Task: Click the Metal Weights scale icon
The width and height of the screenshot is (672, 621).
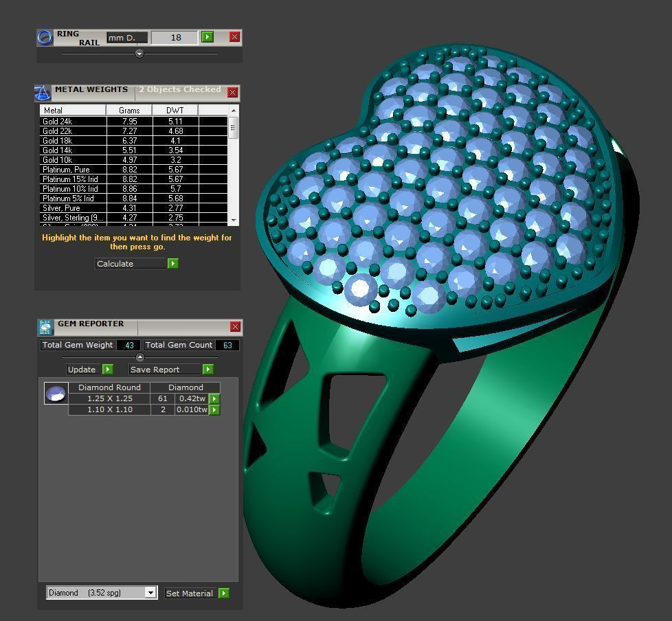Action: (x=43, y=93)
